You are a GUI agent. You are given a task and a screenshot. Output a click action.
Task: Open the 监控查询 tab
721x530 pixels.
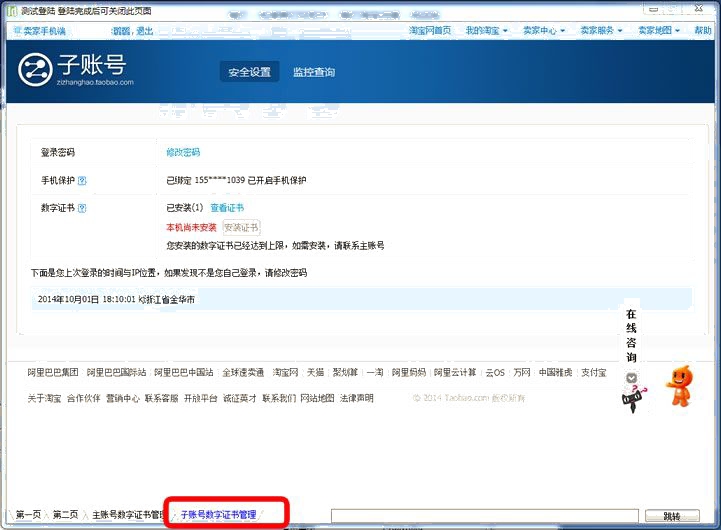(x=314, y=72)
